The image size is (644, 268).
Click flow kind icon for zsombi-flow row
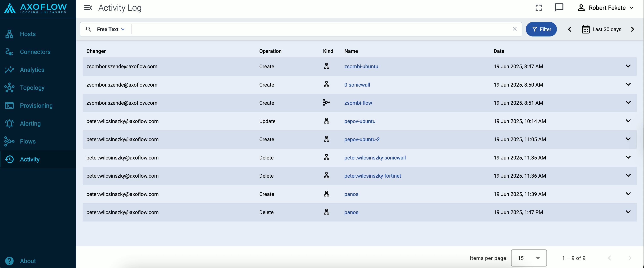coord(326,103)
